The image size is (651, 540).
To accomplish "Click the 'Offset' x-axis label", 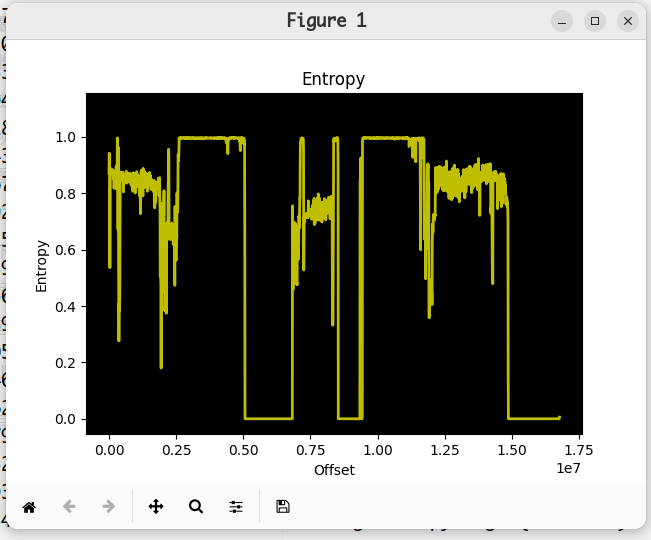I will [x=334, y=470].
